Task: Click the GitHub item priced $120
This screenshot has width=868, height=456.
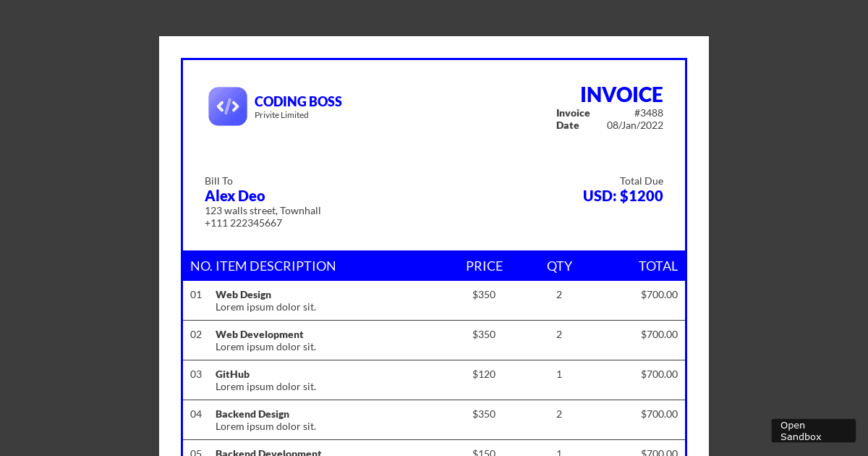Action: [232, 374]
